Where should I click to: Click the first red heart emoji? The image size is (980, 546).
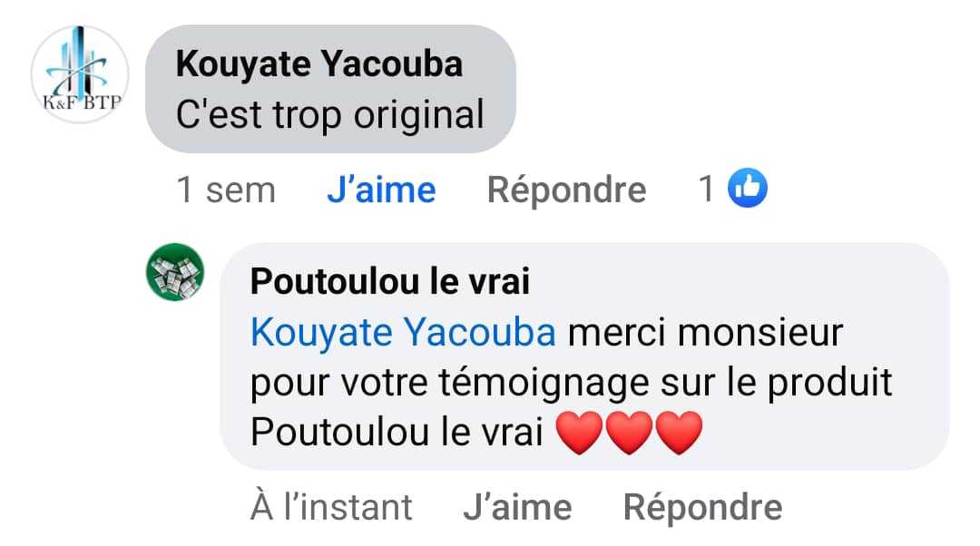pyautogui.click(x=579, y=433)
